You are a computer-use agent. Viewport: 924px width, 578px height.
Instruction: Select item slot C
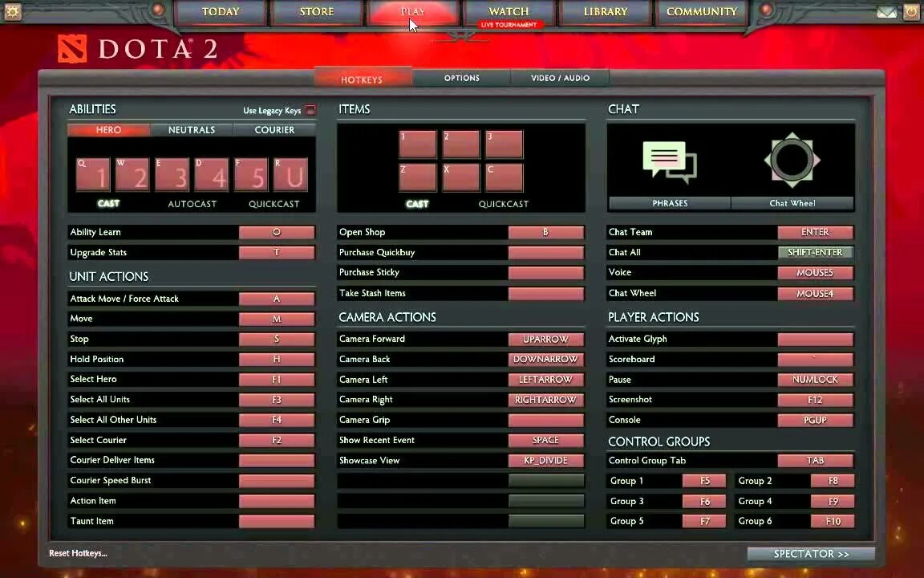click(x=505, y=177)
